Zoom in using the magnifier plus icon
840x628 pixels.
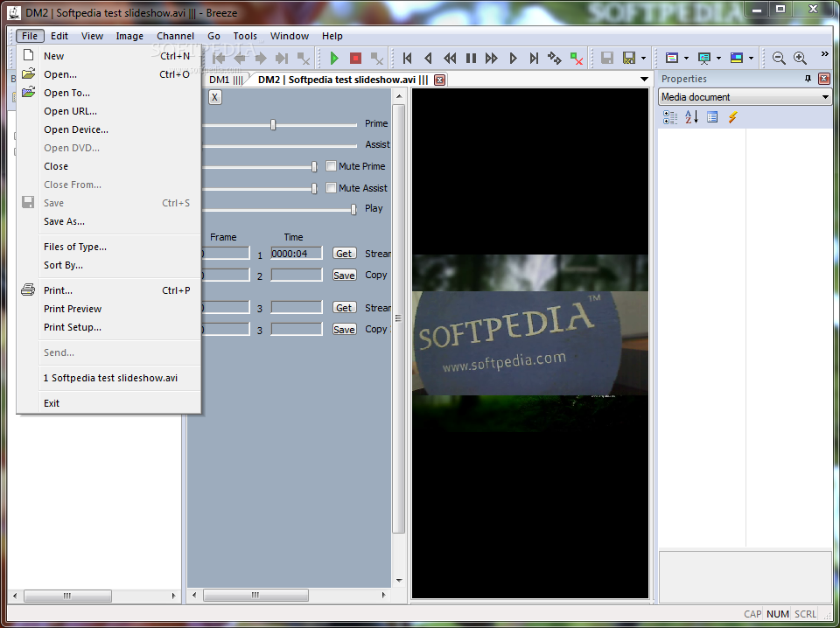point(800,58)
